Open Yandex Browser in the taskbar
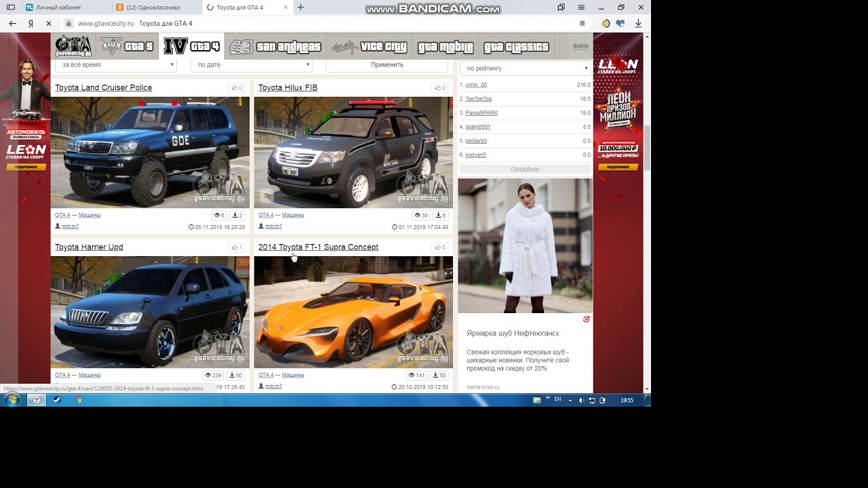The image size is (868, 488). (x=37, y=400)
